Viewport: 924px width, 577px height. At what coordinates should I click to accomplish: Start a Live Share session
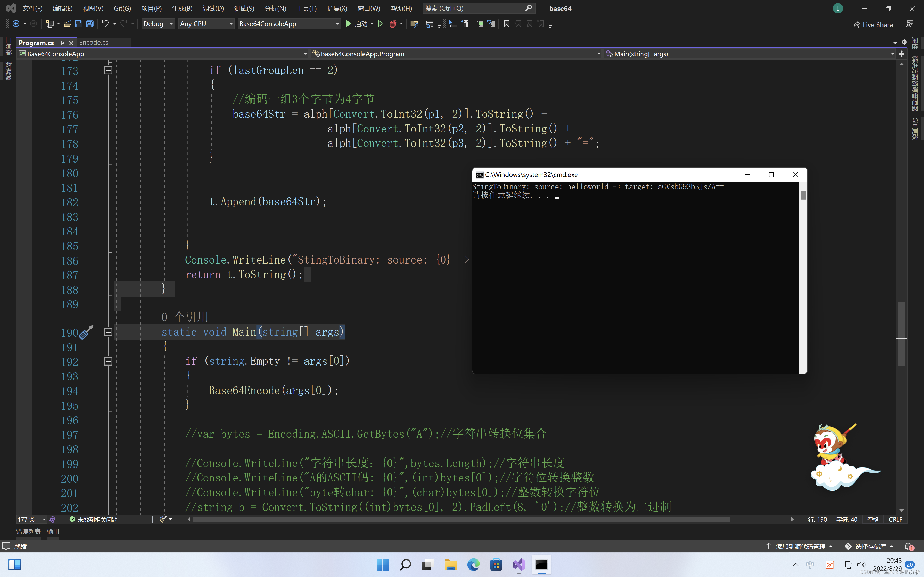[872, 24]
